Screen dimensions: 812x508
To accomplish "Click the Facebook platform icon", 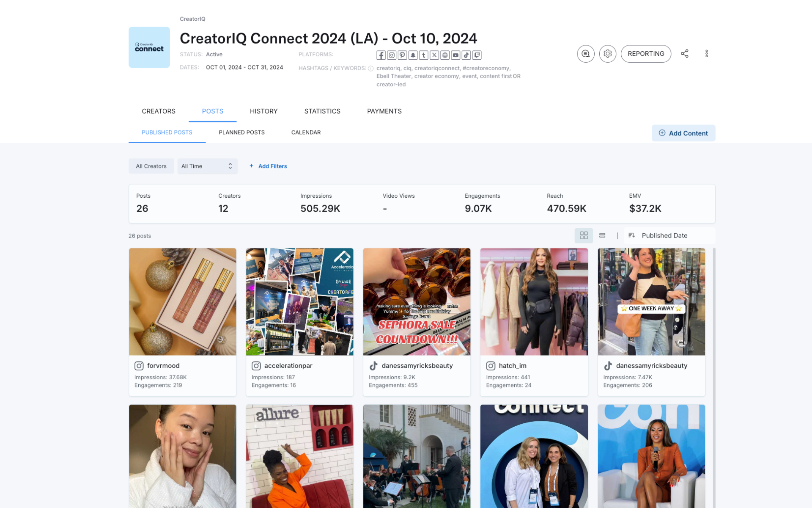I will click(x=381, y=55).
